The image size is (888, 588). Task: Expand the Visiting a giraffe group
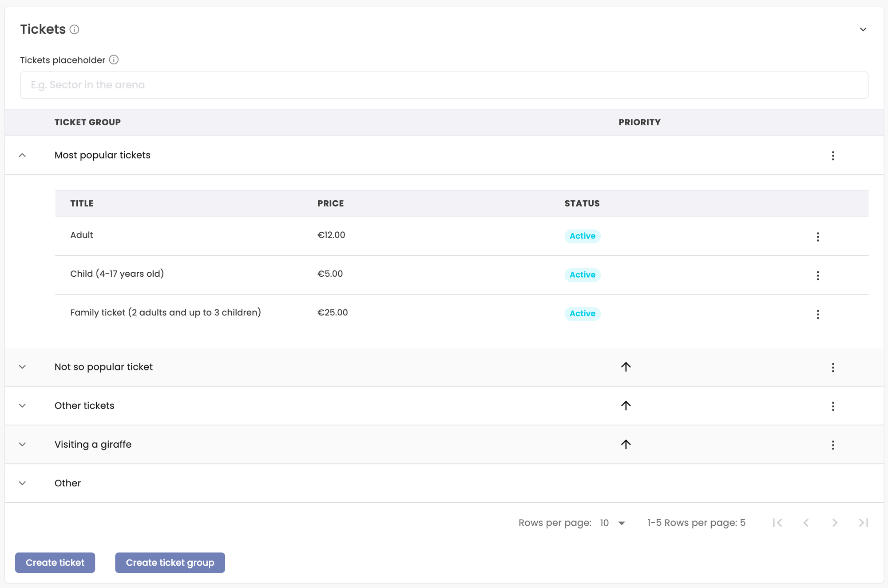(22, 444)
